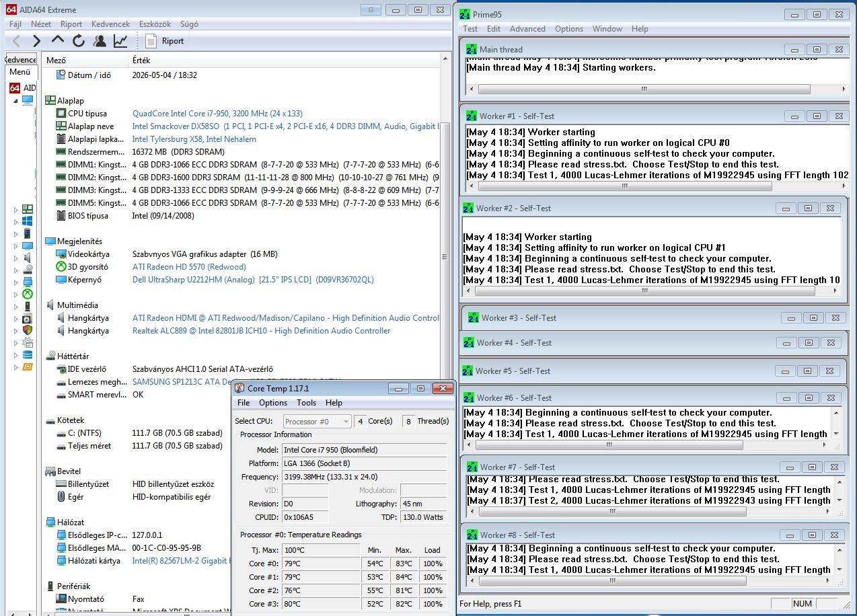Switch to the Kedvencek tab in AIDA64
Screen dimensions: 857x616
pyautogui.click(x=21, y=60)
